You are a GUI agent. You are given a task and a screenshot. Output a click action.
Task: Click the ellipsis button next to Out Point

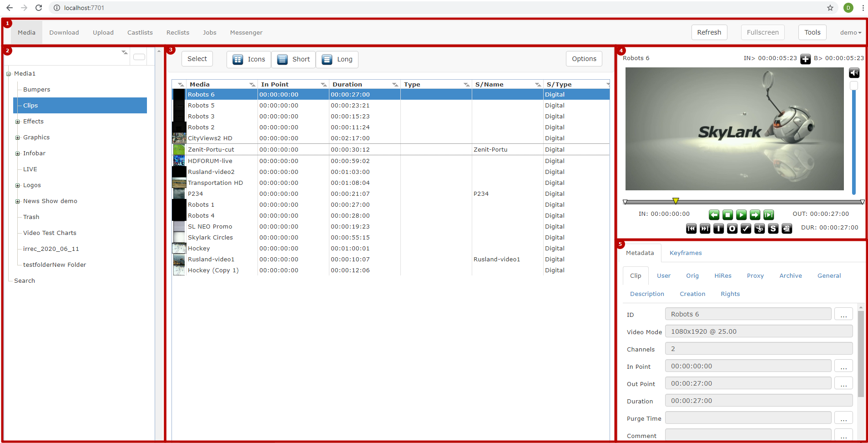(x=843, y=383)
